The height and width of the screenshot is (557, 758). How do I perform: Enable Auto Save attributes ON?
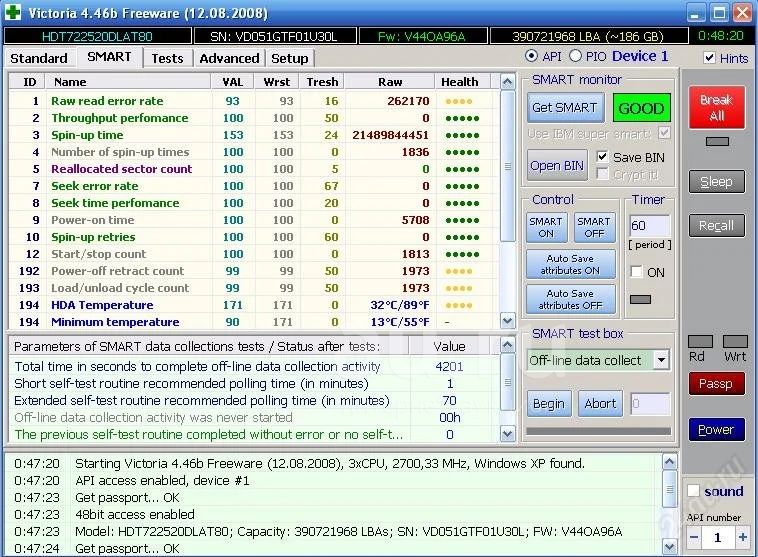click(x=570, y=264)
